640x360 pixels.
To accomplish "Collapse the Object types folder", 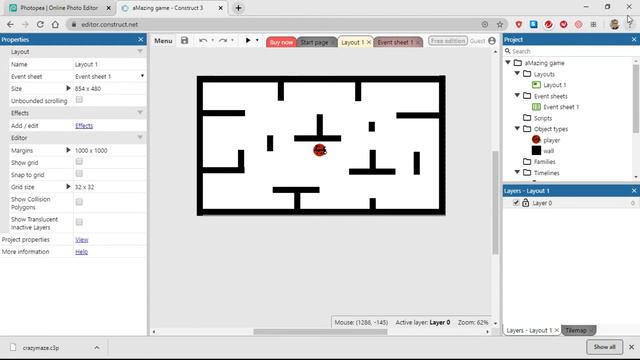I will [517, 129].
